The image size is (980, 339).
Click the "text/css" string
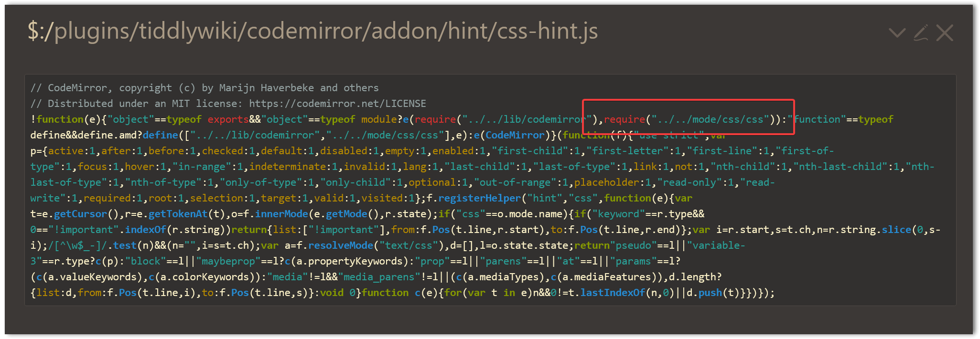pos(409,245)
